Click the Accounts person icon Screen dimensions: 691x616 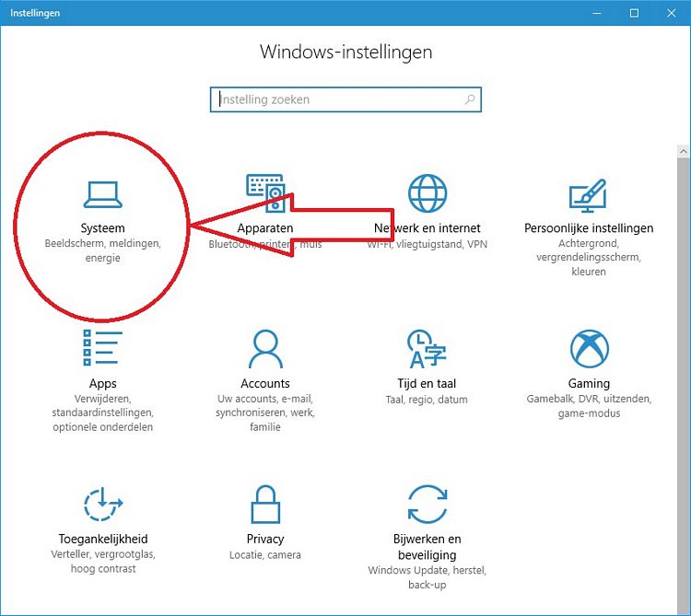[x=265, y=349]
